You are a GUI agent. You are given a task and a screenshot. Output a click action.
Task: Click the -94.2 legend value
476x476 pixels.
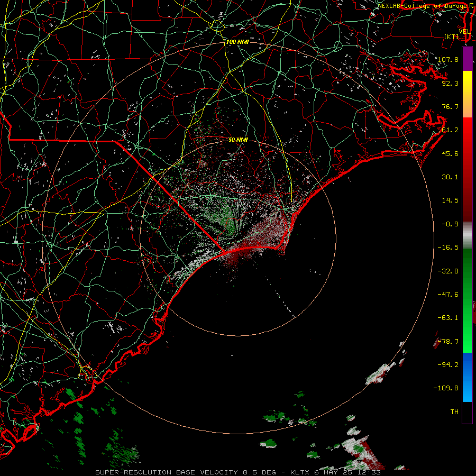448,364
